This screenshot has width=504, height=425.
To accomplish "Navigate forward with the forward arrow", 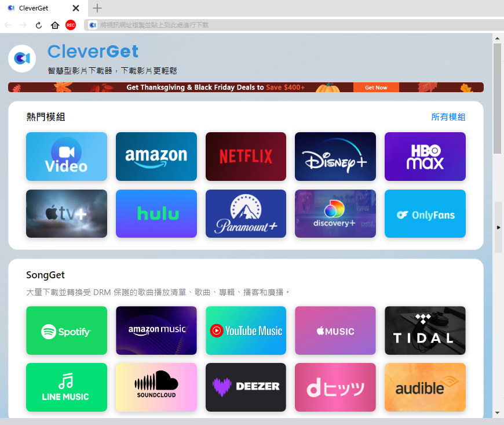I will [23, 25].
